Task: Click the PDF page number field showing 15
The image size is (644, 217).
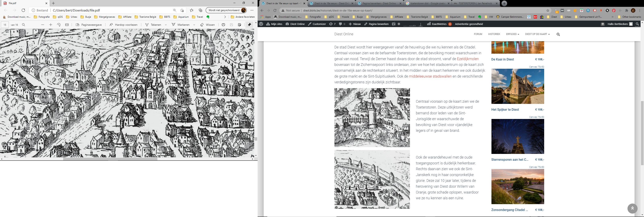Action: (x=5, y=25)
